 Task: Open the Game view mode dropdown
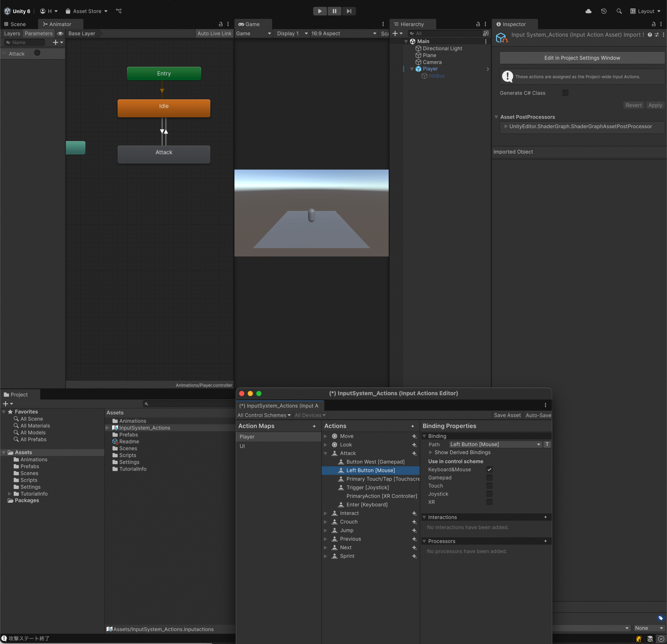click(253, 33)
